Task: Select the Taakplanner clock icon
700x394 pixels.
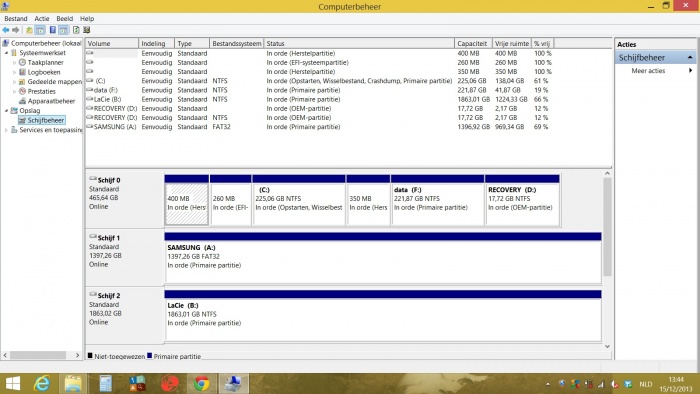Action: 22,62
